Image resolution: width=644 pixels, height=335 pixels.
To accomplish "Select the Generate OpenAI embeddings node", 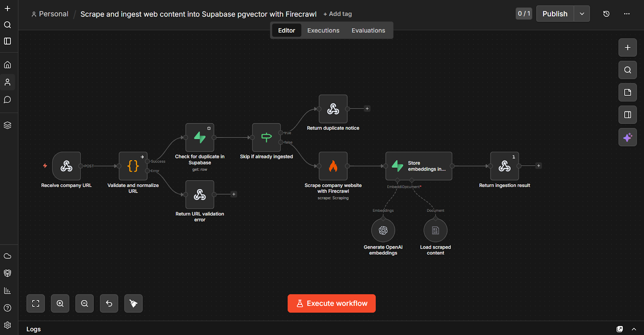I will tap(383, 230).
